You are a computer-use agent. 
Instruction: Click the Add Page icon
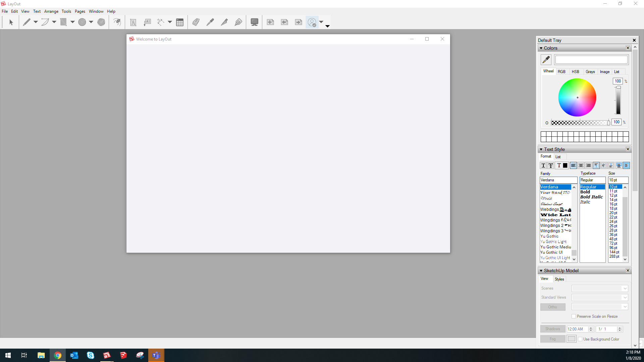pyautogui.click(x=270, y=22)
